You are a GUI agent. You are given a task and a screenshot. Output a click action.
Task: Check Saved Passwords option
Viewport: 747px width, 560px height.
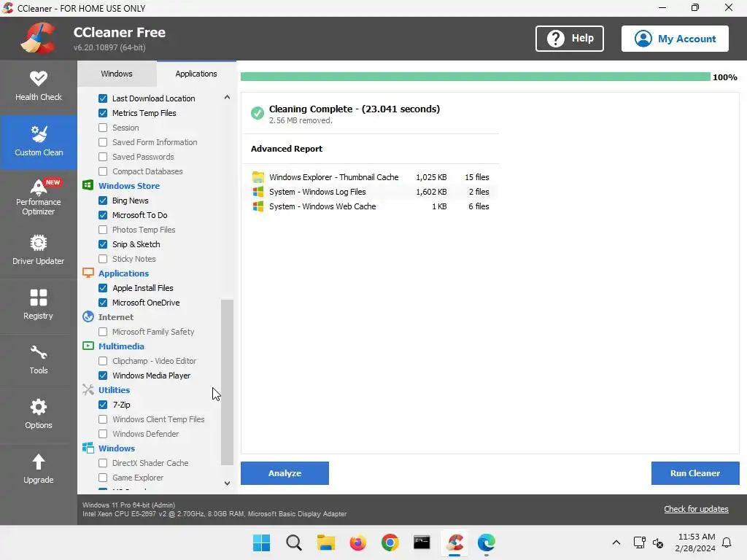coord(103,157)
